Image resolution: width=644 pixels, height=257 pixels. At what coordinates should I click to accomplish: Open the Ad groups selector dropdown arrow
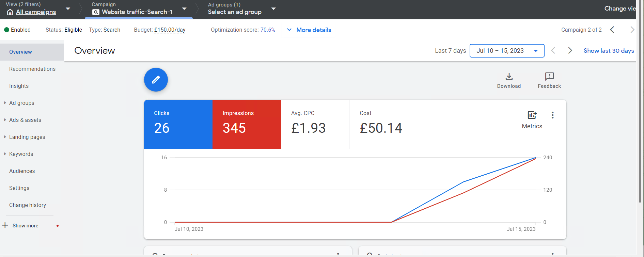coord(273,9)
